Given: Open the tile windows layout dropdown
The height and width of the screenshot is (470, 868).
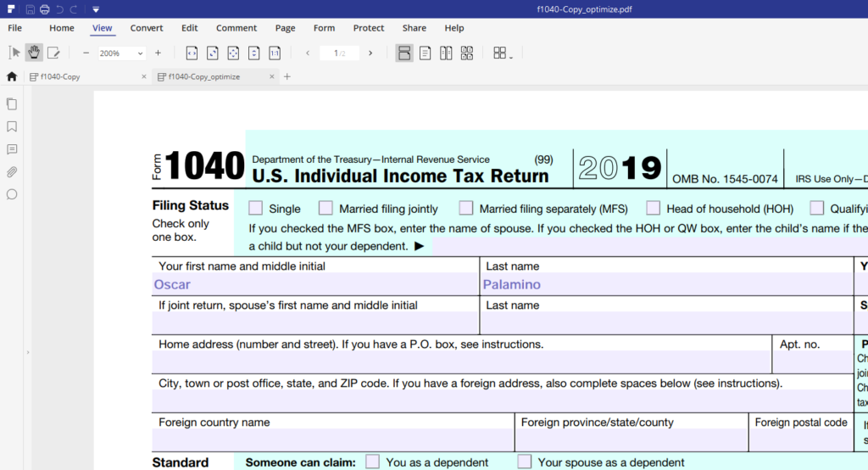Looking at the screenshot, I should (x=503, y=53).
